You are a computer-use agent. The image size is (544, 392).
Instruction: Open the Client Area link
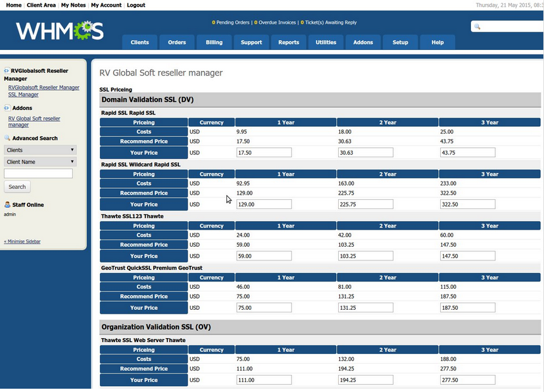click(x=41, y=5)
